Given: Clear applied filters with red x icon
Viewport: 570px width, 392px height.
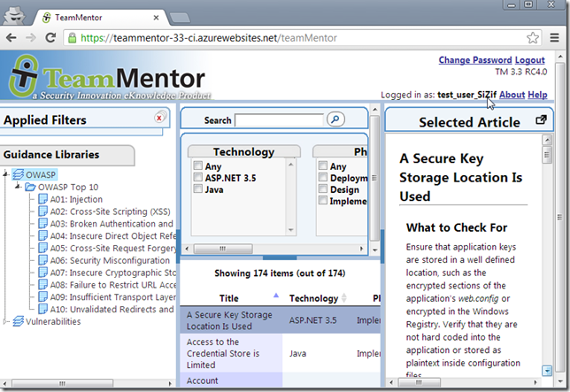Looking at the screenshot, I should coord(159,118).
